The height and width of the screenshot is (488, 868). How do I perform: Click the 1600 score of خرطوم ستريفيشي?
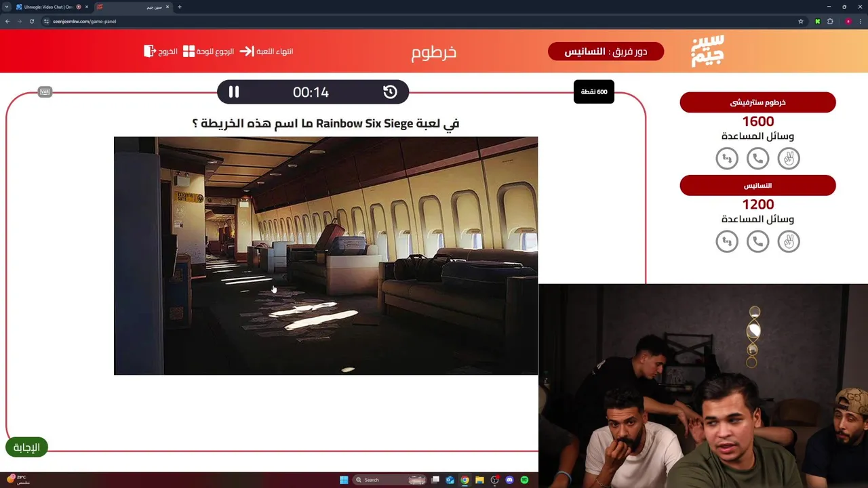pos(757,121)
